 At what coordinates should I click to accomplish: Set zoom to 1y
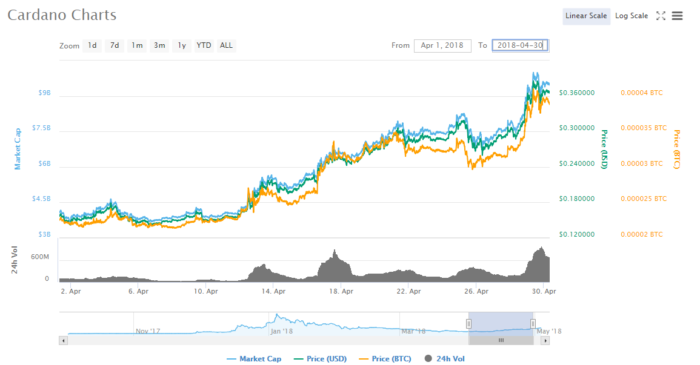(x=182, y=46)
